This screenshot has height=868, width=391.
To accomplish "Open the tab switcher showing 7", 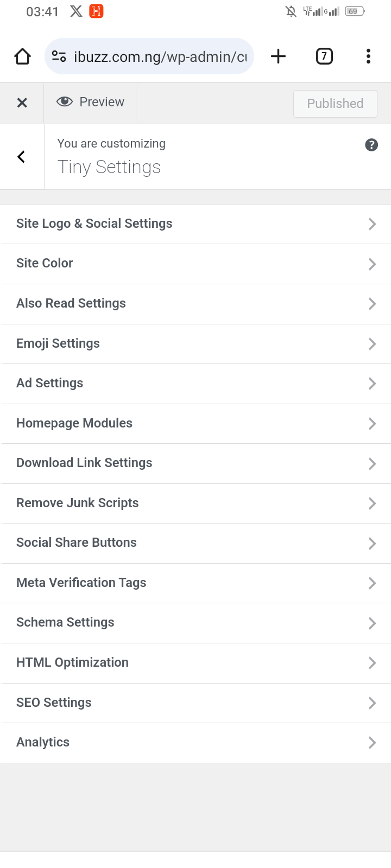I will (324, 56).
